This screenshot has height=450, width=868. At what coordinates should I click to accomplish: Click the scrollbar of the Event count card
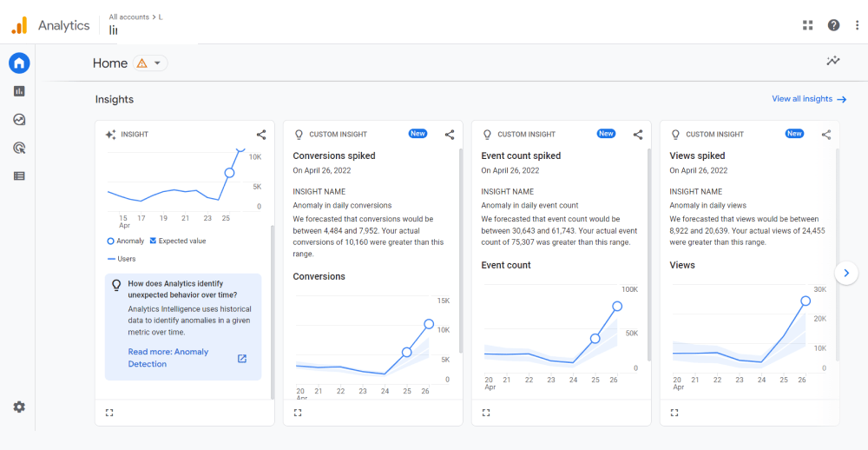pyautogui.click(x=648, y=255)
